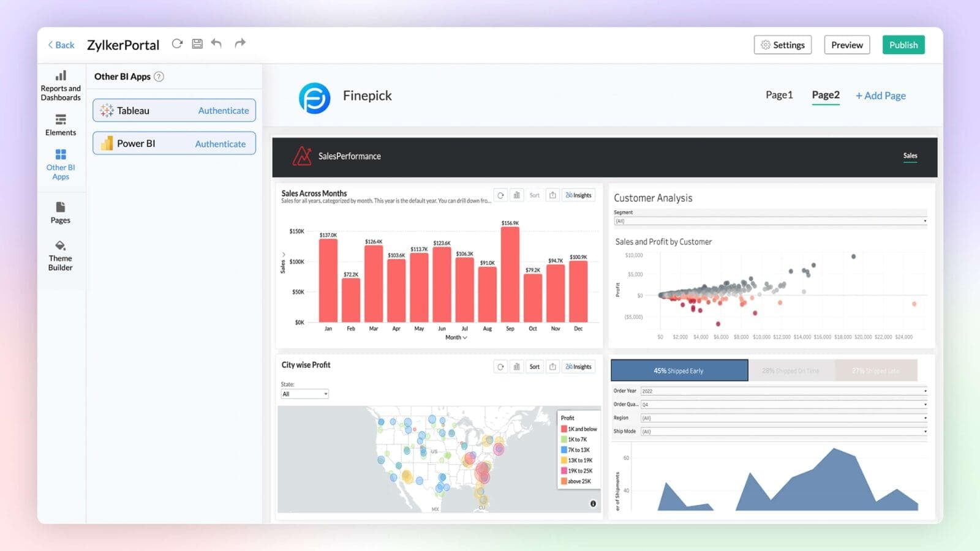This screenshot has width=980, height=551.
Task: Open the Order Year dropdown
Action: click(783, 391)
